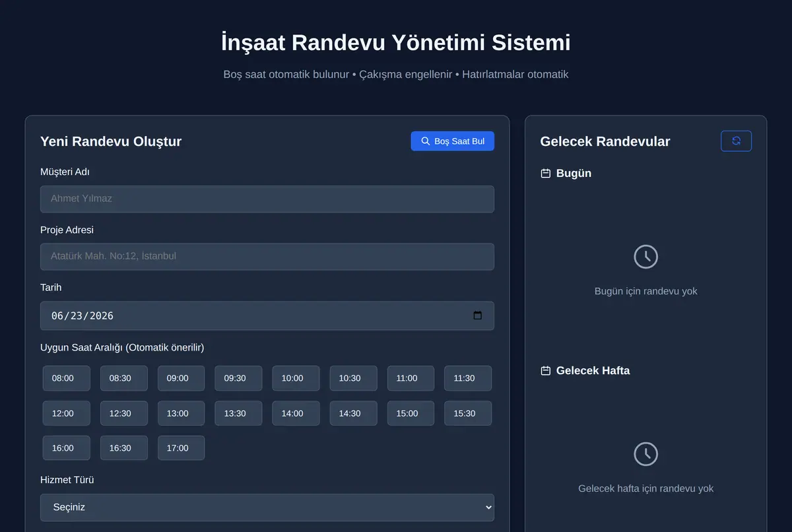Choose the 13:00 time slot
Screen dimensions: 792x532
(181, 413)
